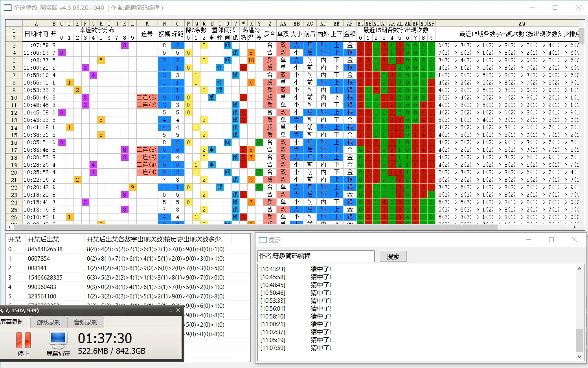588x368 pixels.
Task: Maximize the 提示 window
Action: pos(551,240)
